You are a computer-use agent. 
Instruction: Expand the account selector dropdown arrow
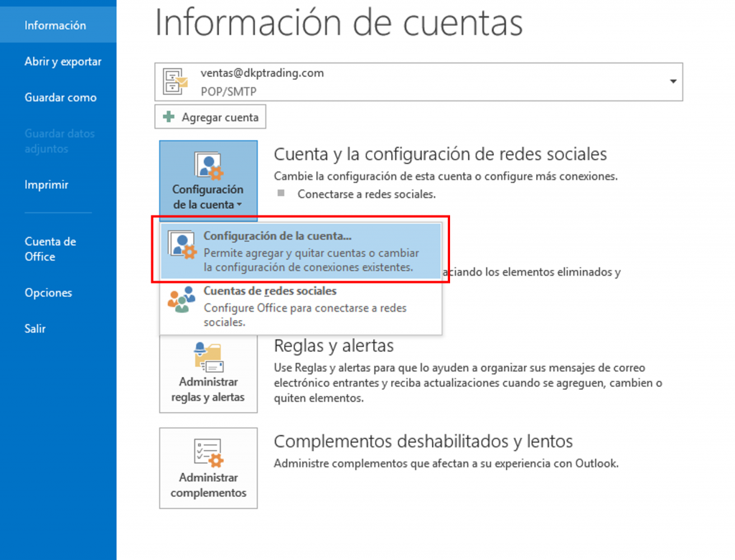[x=673, y=82]
